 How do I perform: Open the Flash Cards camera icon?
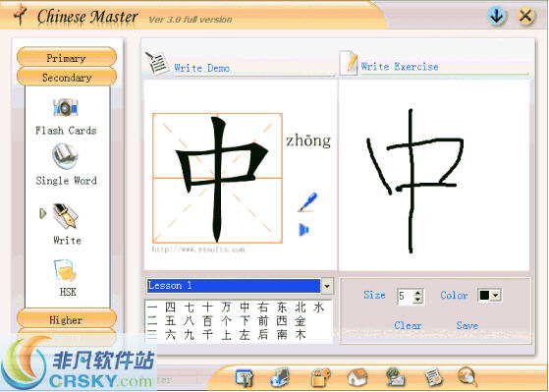66,107
